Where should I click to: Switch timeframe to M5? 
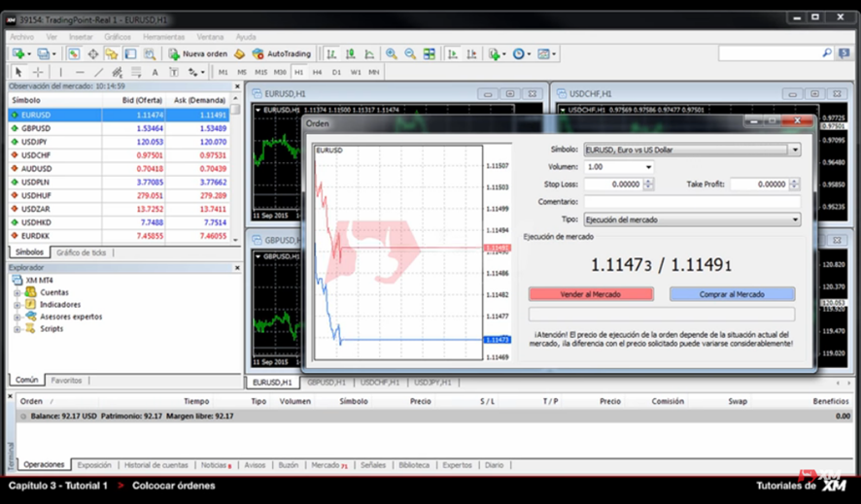click(242, 72)
